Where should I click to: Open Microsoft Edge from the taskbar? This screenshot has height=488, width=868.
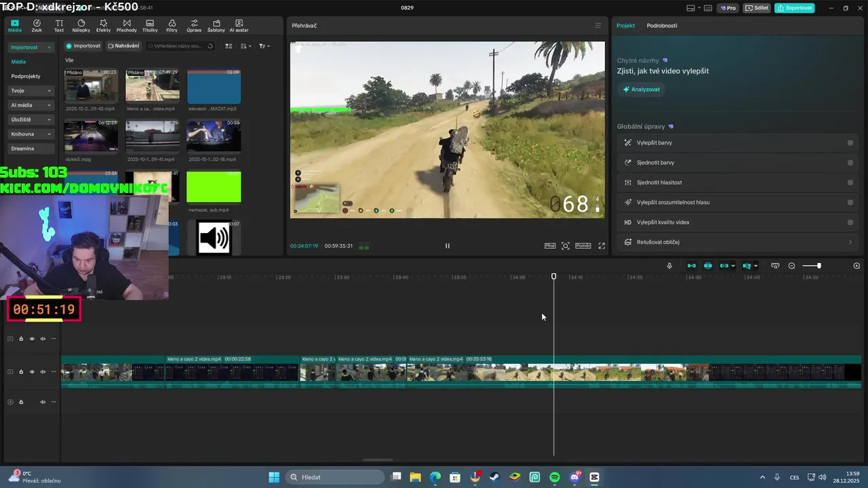click(x=435, y=477)
